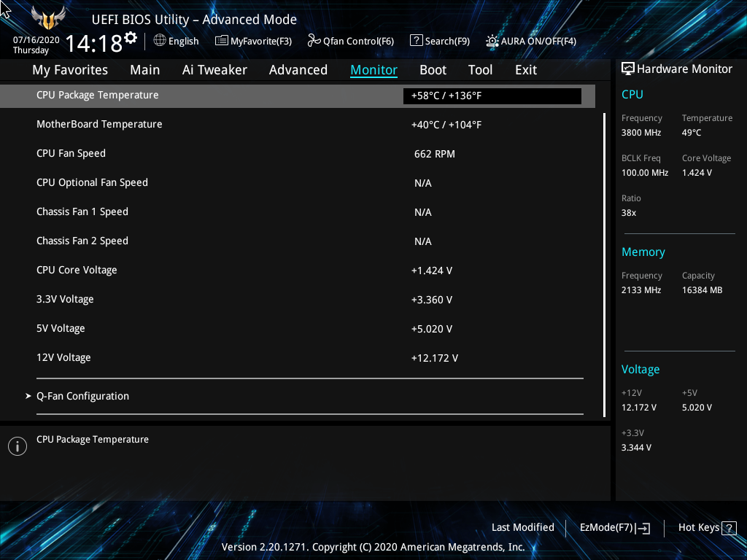Select the Monitor tab

pos(374,70)
